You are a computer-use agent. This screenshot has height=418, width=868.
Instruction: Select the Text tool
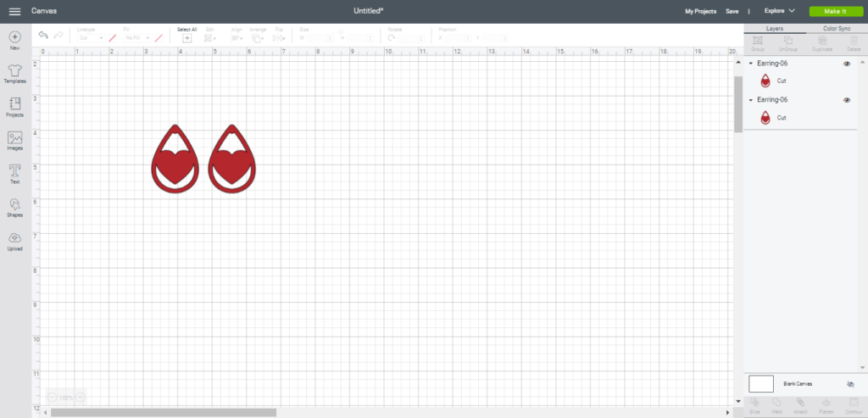(x=14, y=172)
